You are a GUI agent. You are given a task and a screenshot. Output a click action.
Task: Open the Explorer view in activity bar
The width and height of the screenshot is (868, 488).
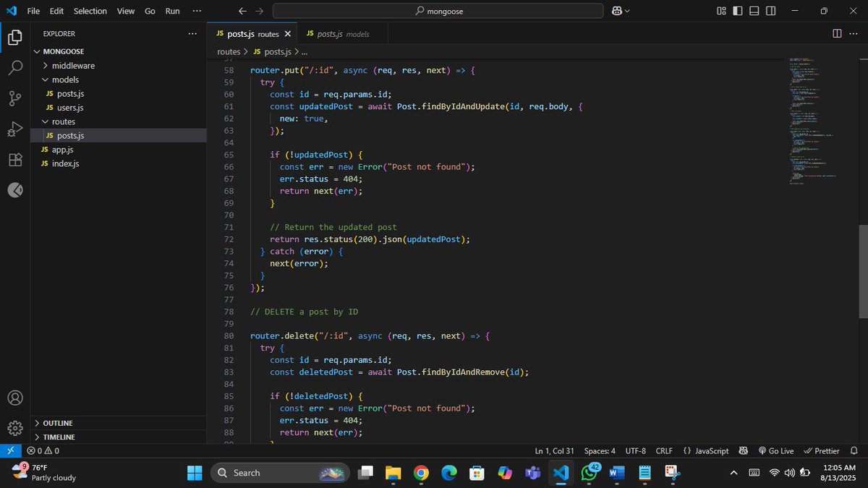click(x=15, y=37)
